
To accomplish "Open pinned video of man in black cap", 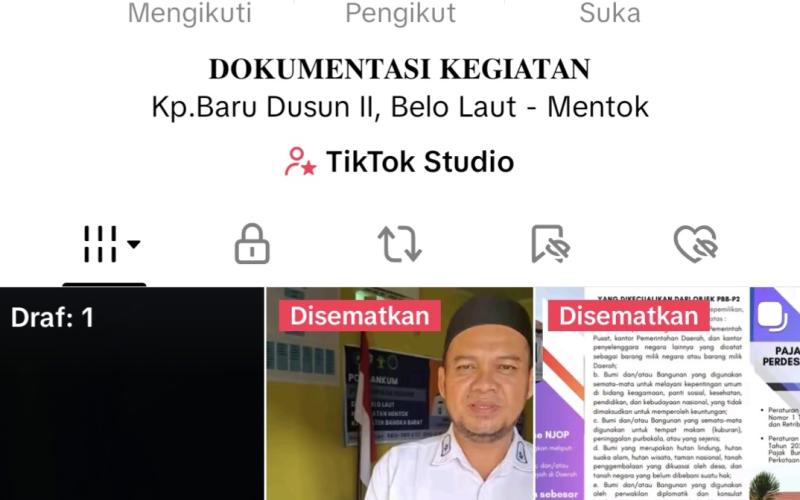I will (399, 394).
